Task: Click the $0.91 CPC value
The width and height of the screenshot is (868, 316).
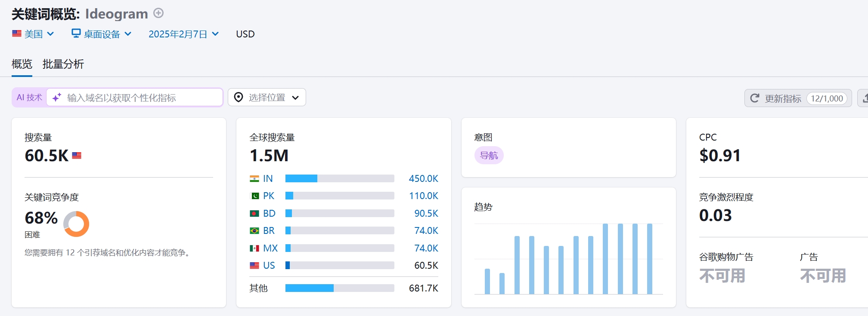Action: (x=720, y=156)
